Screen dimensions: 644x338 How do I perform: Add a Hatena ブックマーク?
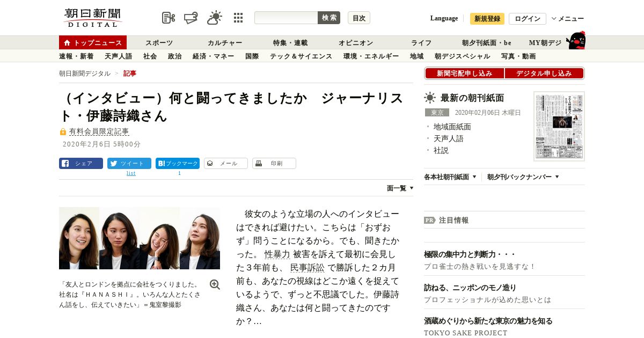click(178, 164)
